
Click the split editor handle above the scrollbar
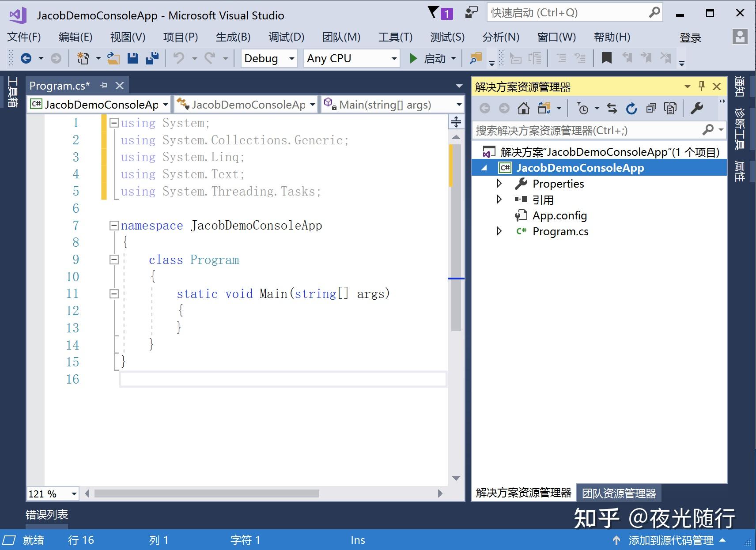[x=456, y=121]
